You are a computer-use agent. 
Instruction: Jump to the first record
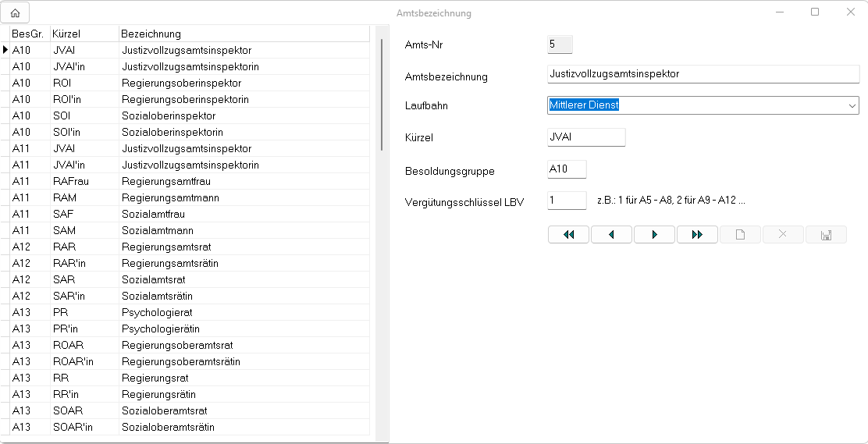click(569, 235)
